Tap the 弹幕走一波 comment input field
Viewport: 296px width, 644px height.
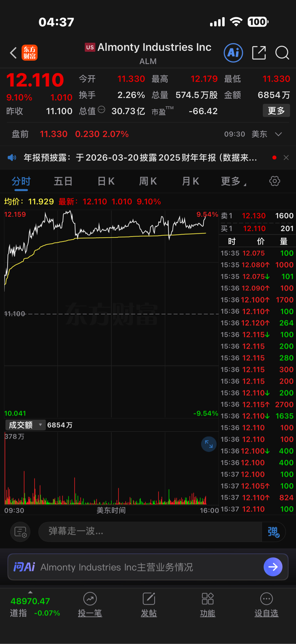click(150, 532)
